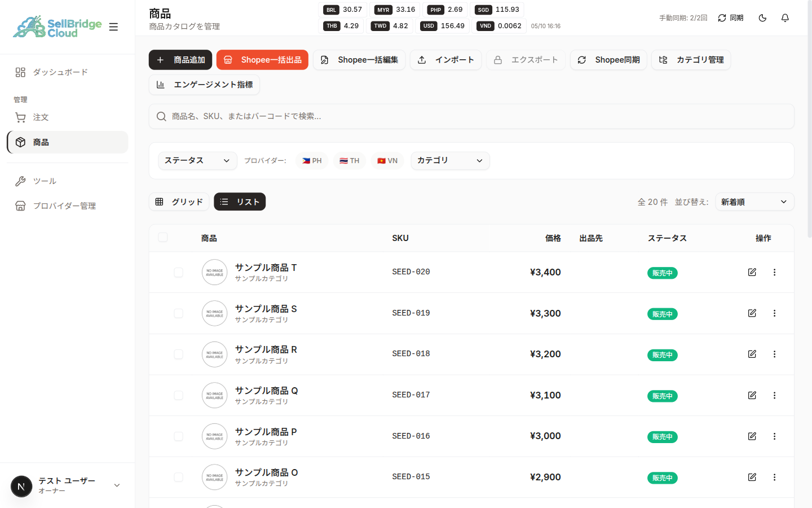Screen dimensions: 812x508
Task: Click the VND exchange rate chip
Action: [x=498, y=26]
